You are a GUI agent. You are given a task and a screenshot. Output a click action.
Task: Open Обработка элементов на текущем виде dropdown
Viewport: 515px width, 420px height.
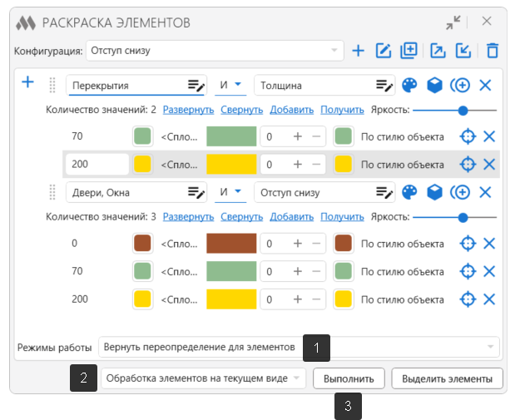click(x=203, y=378)
